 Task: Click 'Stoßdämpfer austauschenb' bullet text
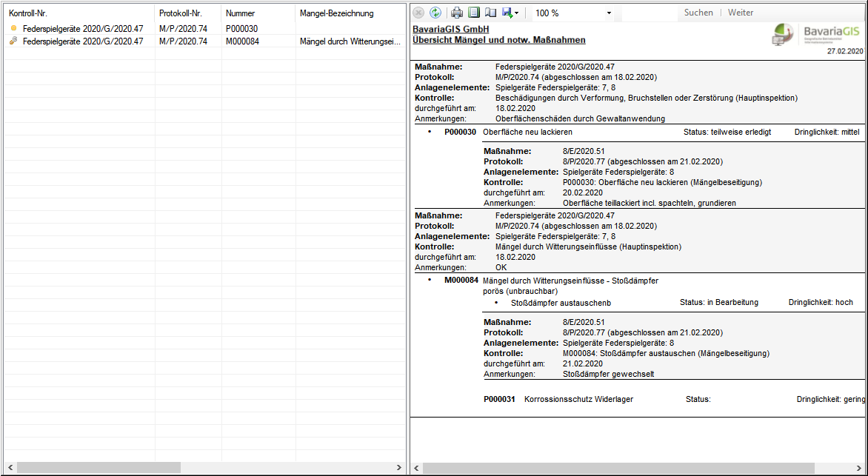[x=561, y=303]
